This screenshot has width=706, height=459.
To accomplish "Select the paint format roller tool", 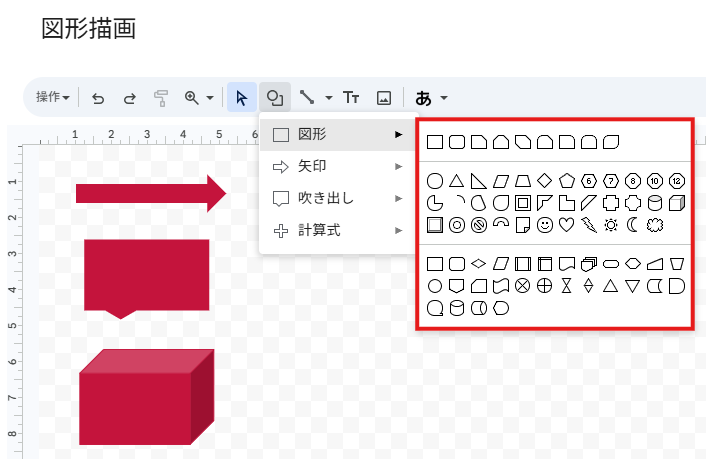I will (161, 98).
